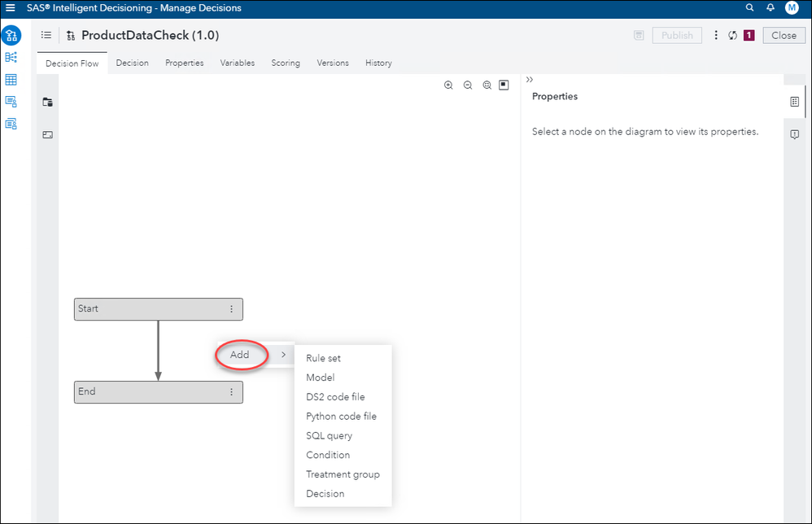Toggle the object list icon beside title
812x524 pixels.
tap(46, 35)
